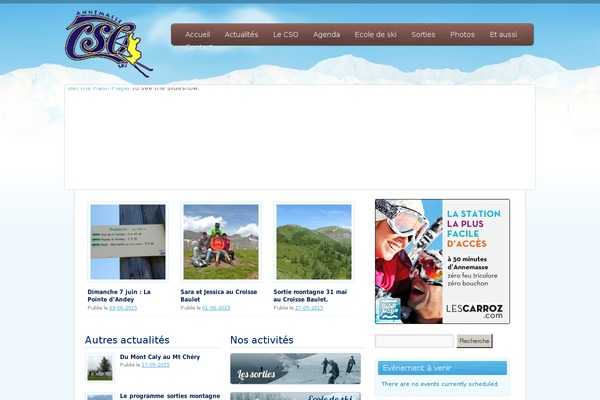Click the Evénement à venir header

(x=442, y=368)
